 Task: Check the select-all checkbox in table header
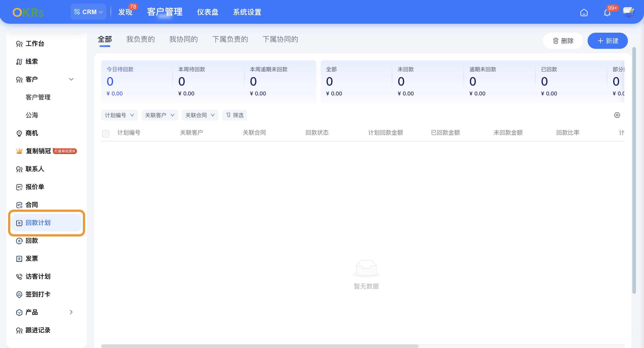(x=106, y=134)
